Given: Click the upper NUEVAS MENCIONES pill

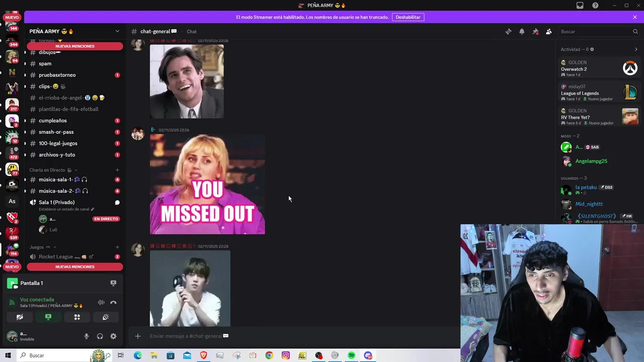Looking at the screenshot, I should pyautogui.click(x=75, y=46).
